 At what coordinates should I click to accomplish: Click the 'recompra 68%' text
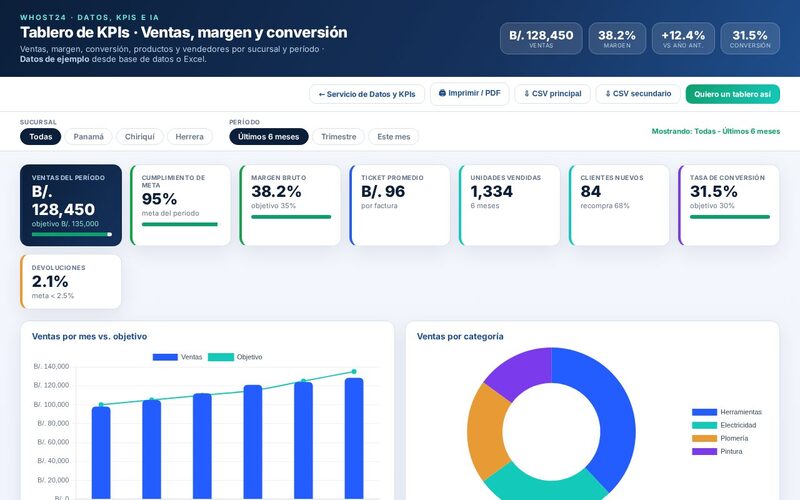[x=605, y=206]
